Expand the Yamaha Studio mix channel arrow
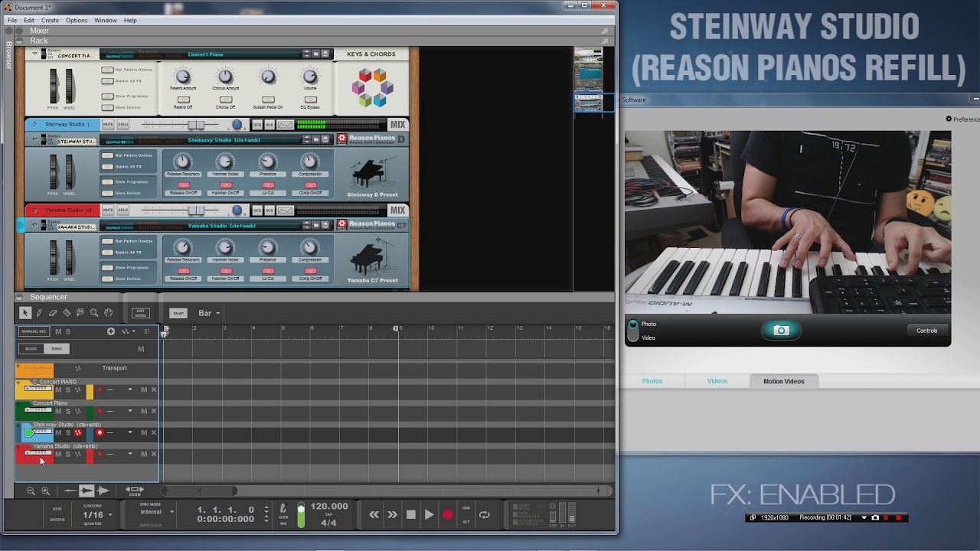This screenshot has height=551, width=980. click(34, 210)
